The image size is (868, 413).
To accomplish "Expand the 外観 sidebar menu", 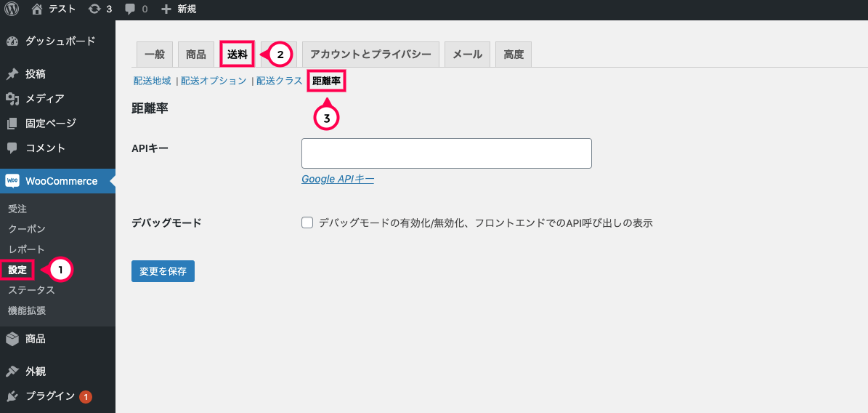I will [x=35, y=371].
